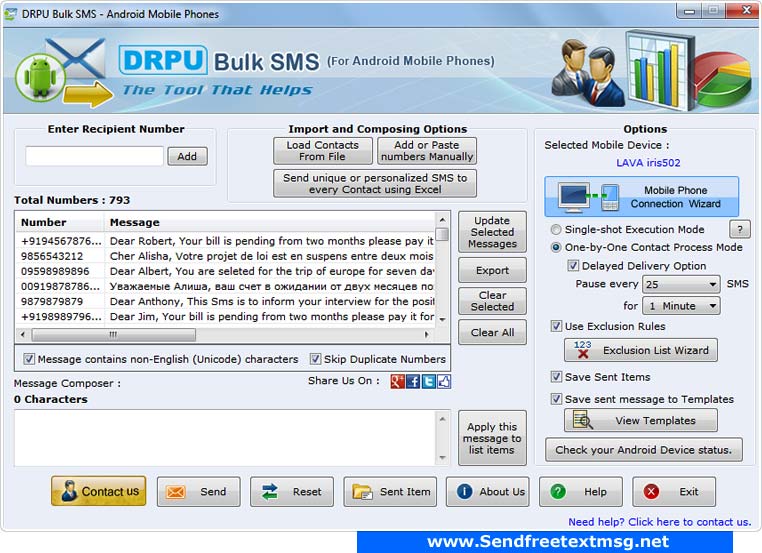Toggle the Save Sent Items checkbox
The image size is (762, 553).
pos(556,377)
